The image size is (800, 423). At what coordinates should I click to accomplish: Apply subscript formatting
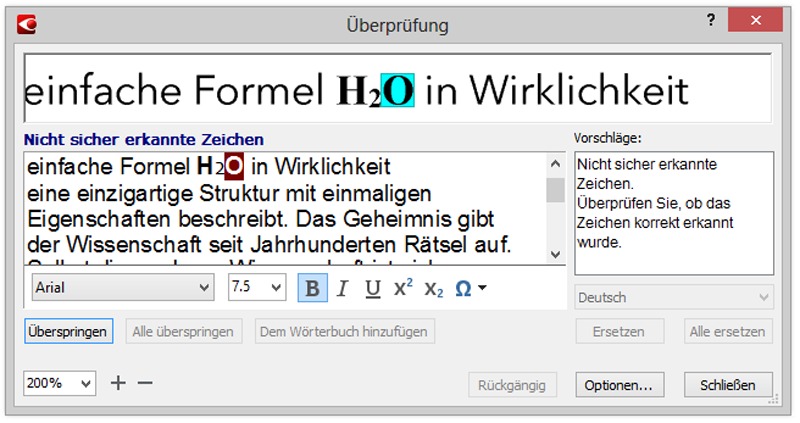[433, 288]
